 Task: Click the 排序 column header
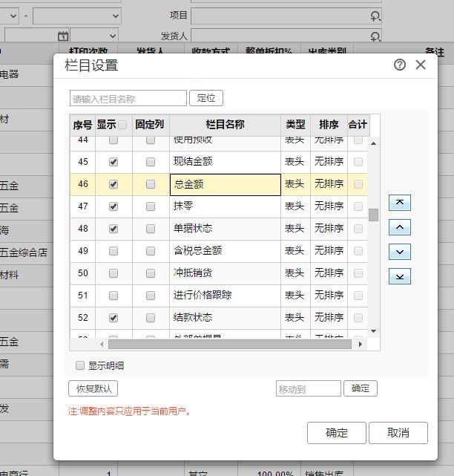(x=329, y=125)
